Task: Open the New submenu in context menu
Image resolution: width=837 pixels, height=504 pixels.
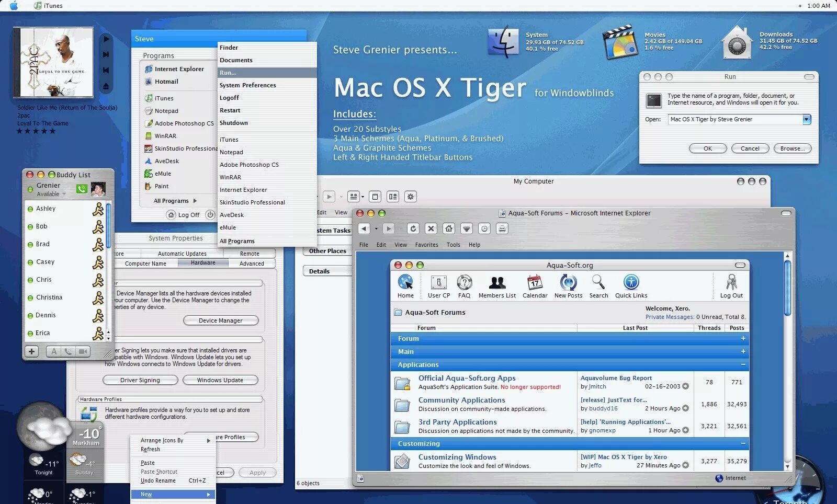Action: 173,494
